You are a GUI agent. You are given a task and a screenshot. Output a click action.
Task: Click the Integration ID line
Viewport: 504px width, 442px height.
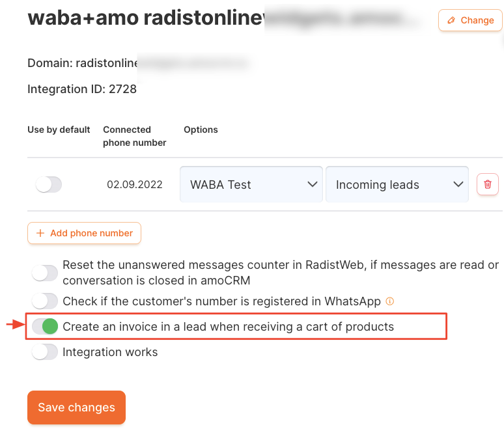pos(82,89)
